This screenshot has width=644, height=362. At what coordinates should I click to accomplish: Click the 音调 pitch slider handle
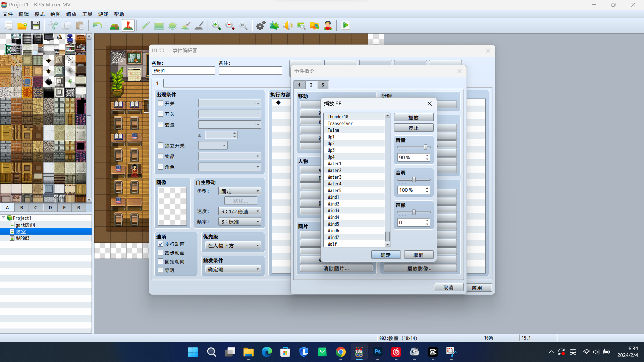click(x=414, y=180)
